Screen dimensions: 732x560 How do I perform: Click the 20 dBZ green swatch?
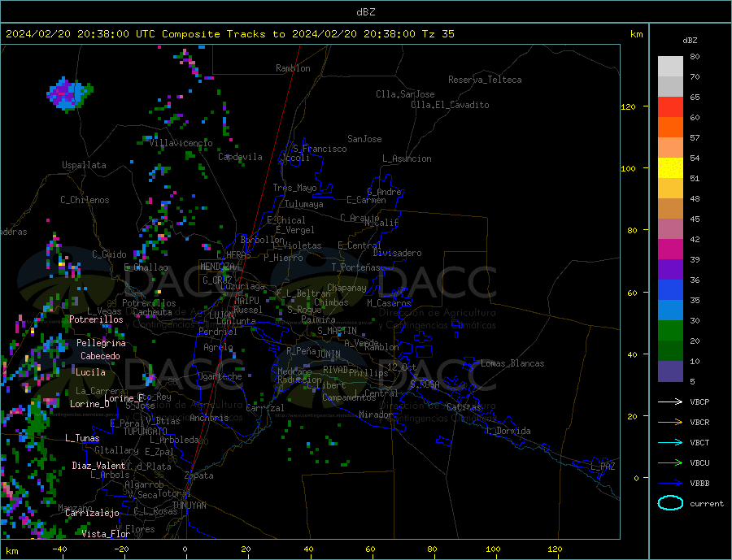coord(670,351)
